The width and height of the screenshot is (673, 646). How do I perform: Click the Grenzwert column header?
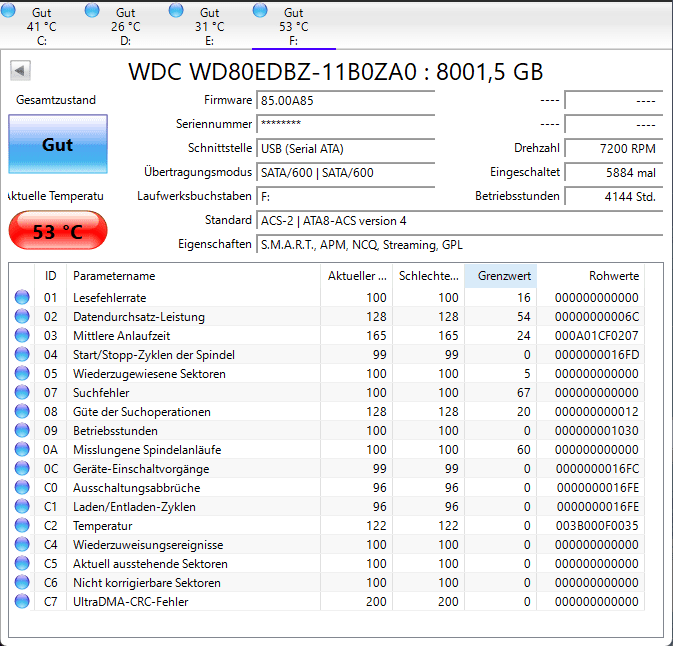[500, 276]
